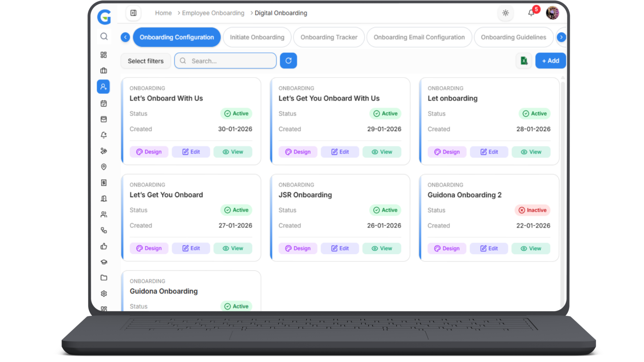Open the Initiate Onboarding tab
This screenshot has width=644, height=362.
coord(257,37)
